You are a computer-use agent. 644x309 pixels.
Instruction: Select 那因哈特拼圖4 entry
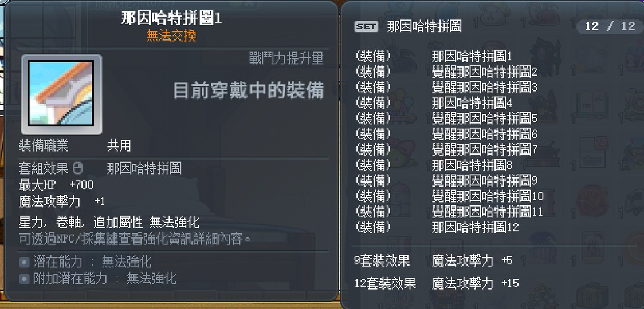click(x=472, y=103)
